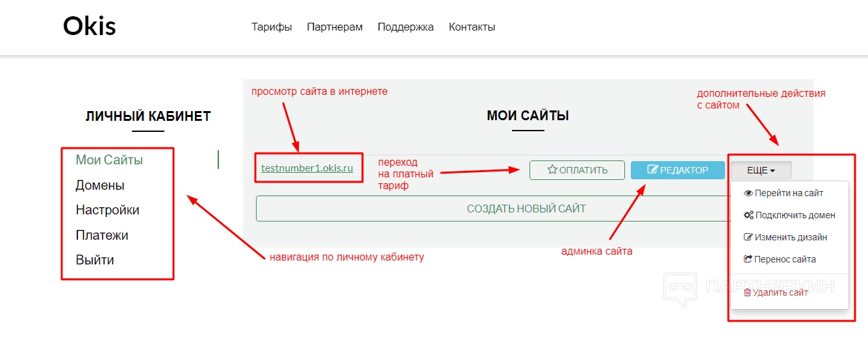Expand the ЕЩЕ dropdown
Screen dimensions: 868x343
761,170
